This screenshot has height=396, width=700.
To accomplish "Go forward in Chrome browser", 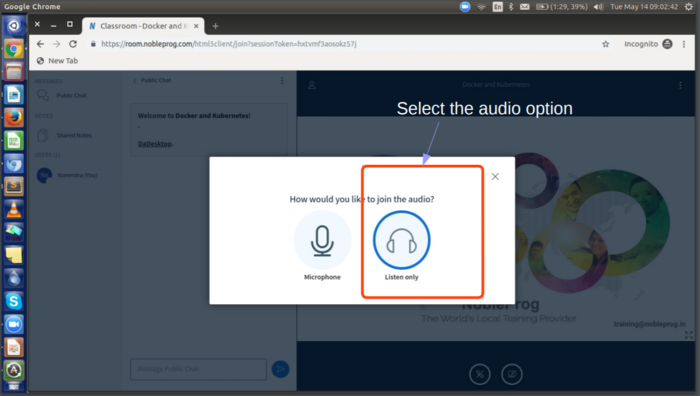I will click(56, 44).
